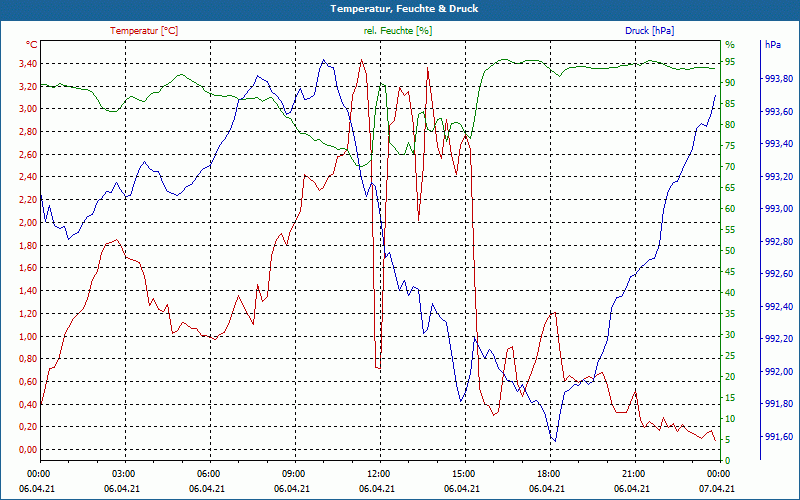Screen dimensions: 800x500
Task: Select the '25' humidity axis value
Action: [x=730, y=356]
